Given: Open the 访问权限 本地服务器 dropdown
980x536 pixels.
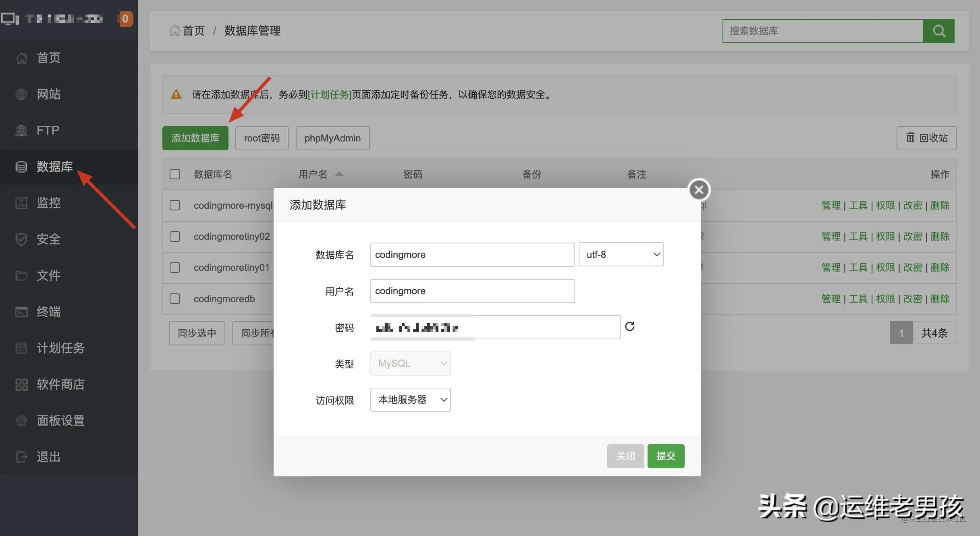Looking at the screenshot, I should pyautogui.click(x=410, y=399).
